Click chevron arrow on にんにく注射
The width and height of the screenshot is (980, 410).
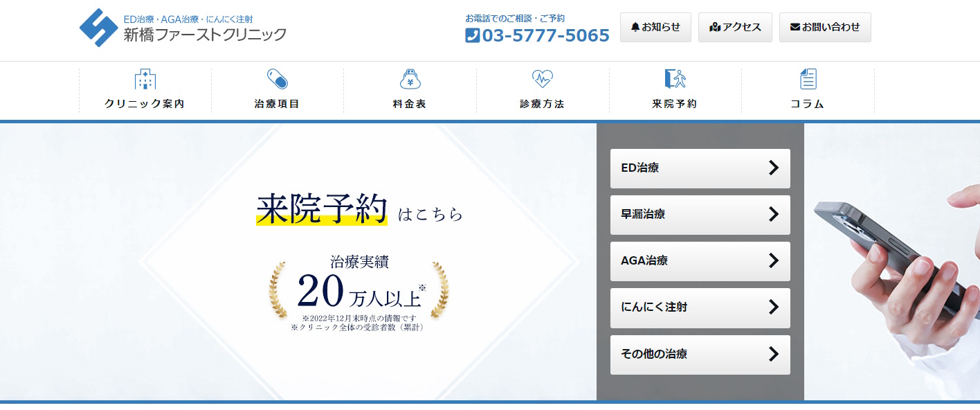coord(774,307)
